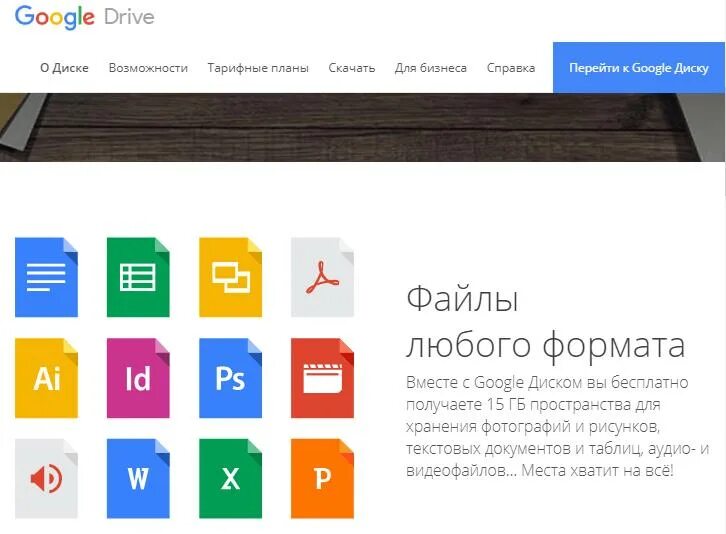
Task: Select the Adobe PDF file icon
Action: pyautogui.click(x=322, y=277)
